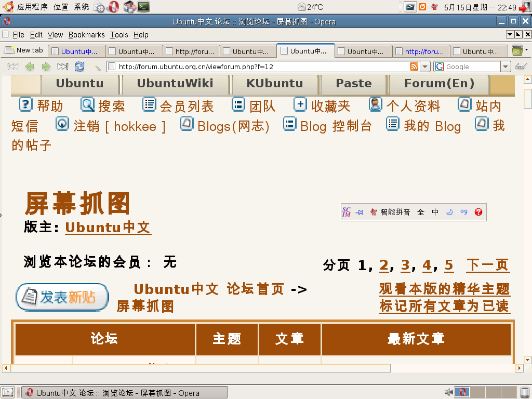Open the Help menu

(141, 35)
